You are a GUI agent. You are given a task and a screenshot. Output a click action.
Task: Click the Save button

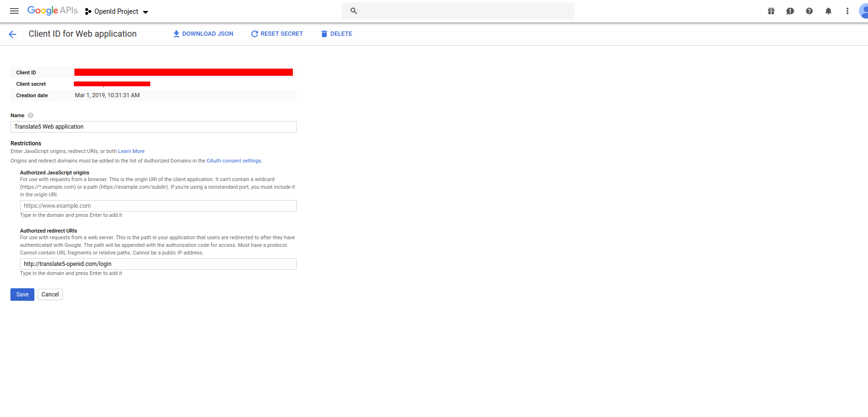pyautogui.click(x=22, y=295)
